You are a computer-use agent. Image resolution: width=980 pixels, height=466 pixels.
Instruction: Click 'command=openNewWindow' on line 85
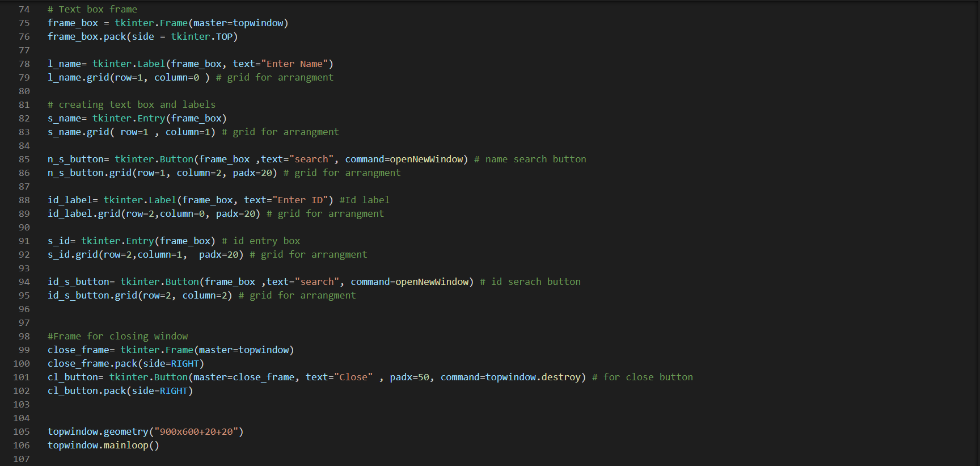pos(404,159)
